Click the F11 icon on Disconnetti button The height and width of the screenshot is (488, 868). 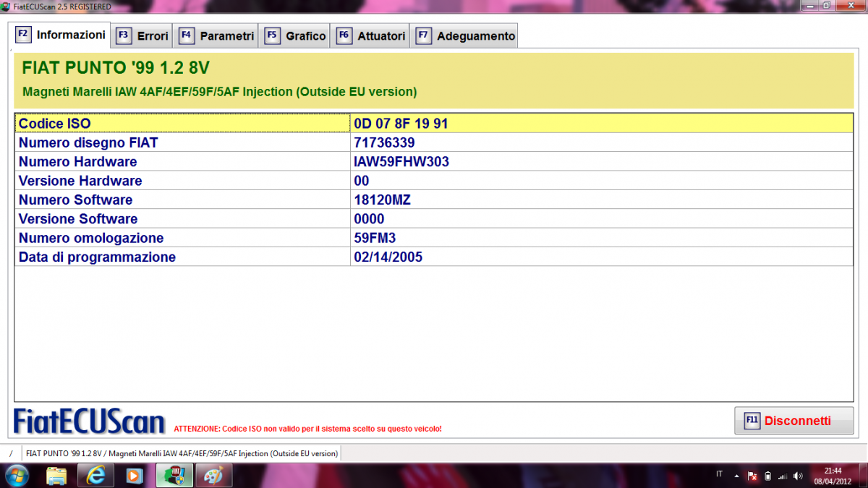tap(752, 421)
